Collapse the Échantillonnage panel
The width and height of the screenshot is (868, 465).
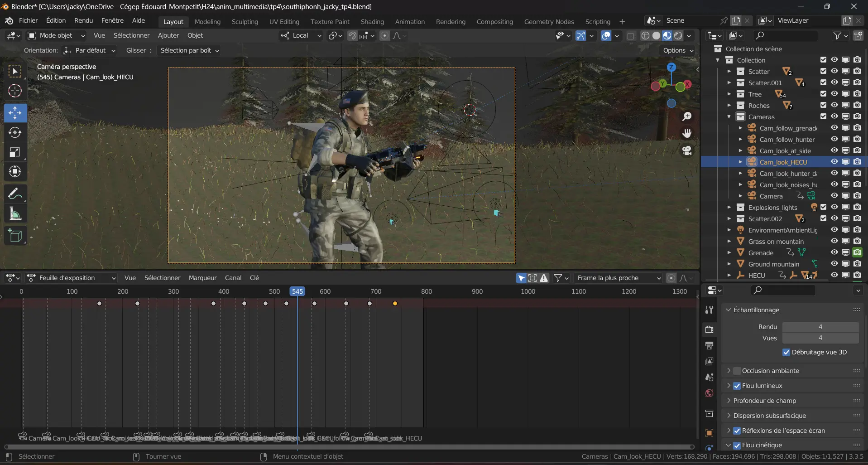(729, 310)
